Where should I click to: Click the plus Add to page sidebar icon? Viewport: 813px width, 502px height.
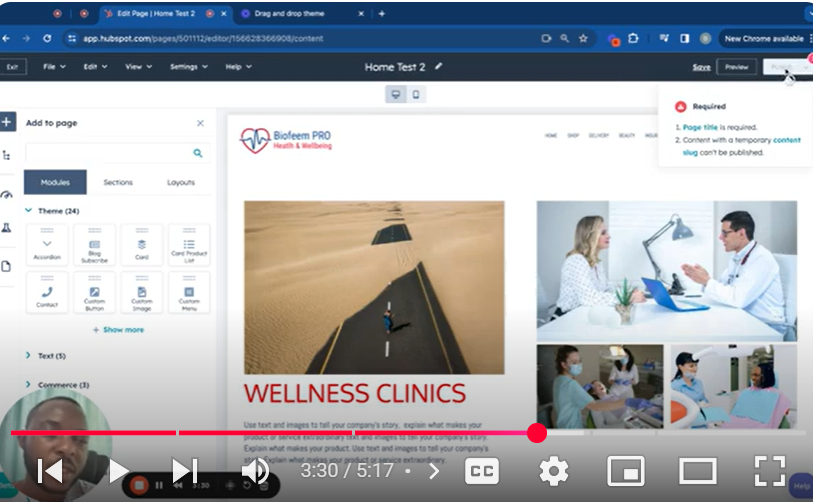[x=7, y=122]
